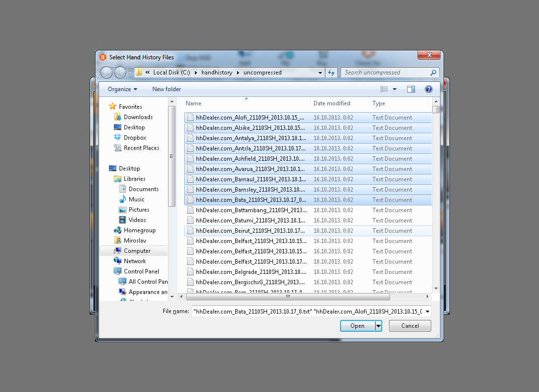Open the File name dropdown arrow

(x=427, y=312)
